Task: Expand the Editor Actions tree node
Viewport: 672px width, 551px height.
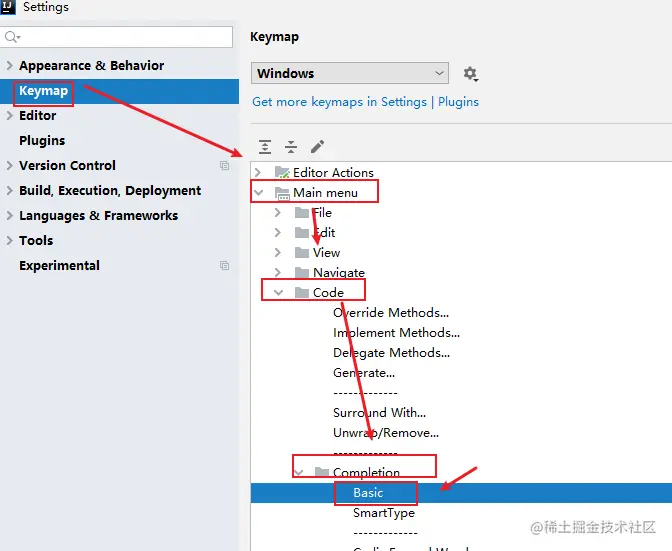Action: click(258, 172)
